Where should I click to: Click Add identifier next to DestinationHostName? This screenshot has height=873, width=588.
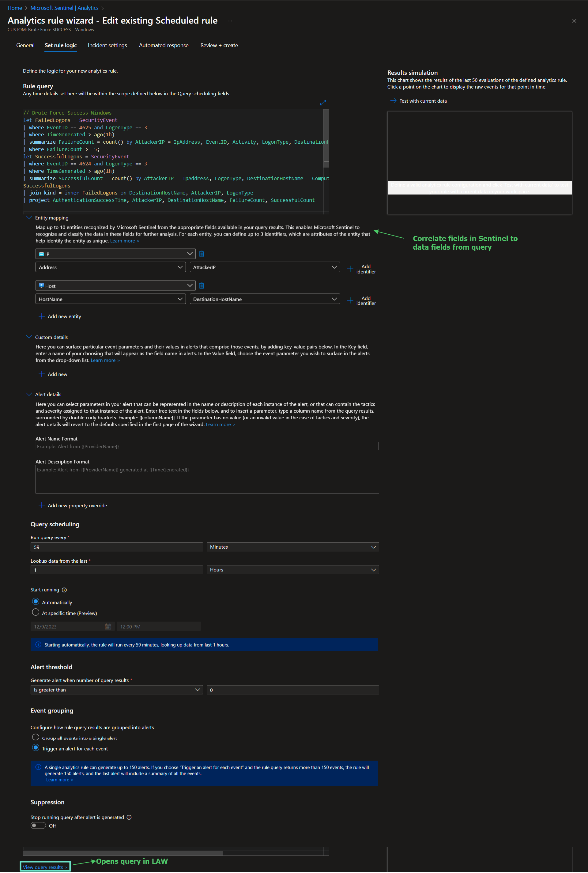[361, 301]
